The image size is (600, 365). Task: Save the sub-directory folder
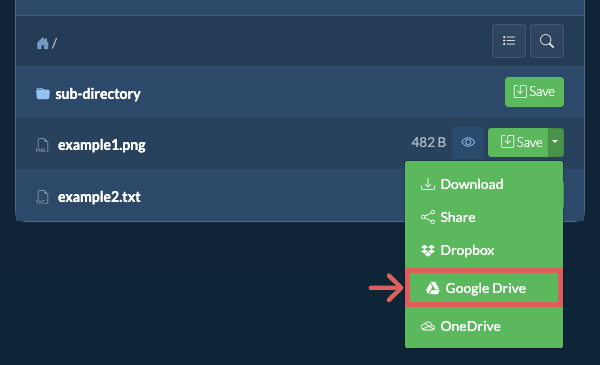(534, 92)
